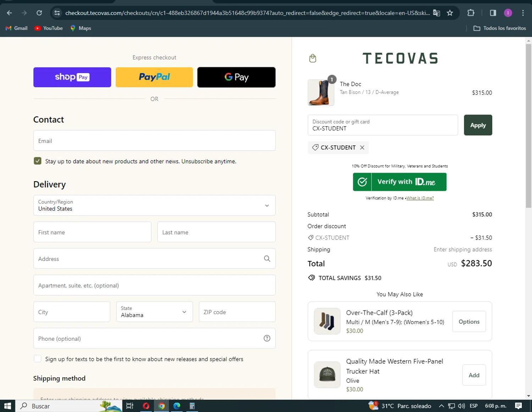Click the shopping bag icon beside Tecovas logo
532x412 pixels.
(312, 58)
